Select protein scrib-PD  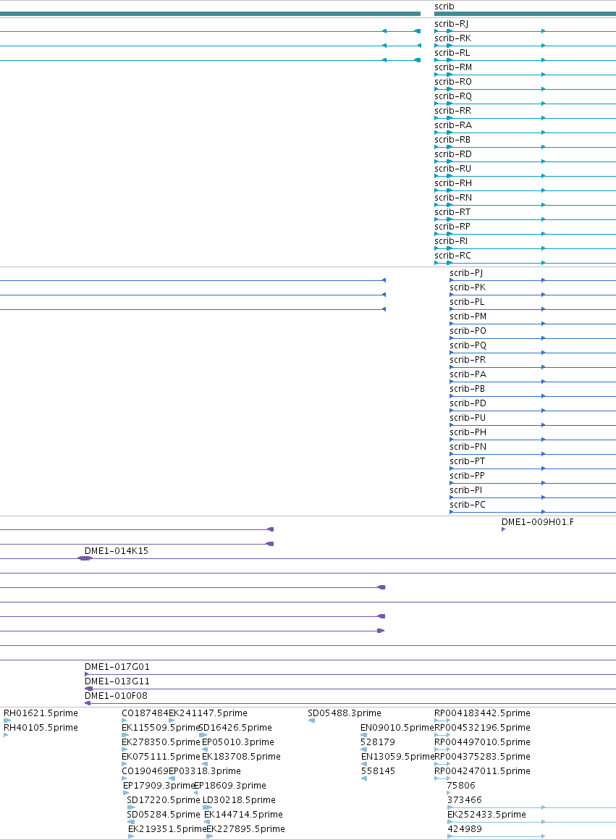point(468,403)
